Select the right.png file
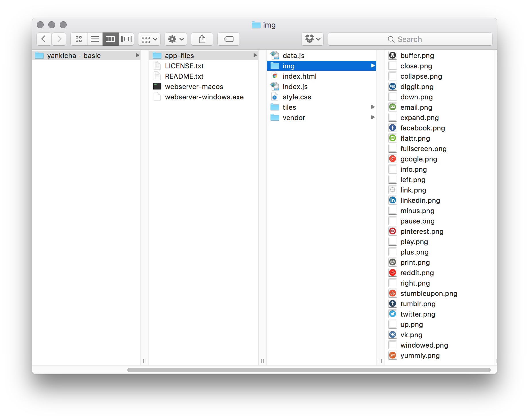This screenshot has height=420, width=529. click(439, 283)
